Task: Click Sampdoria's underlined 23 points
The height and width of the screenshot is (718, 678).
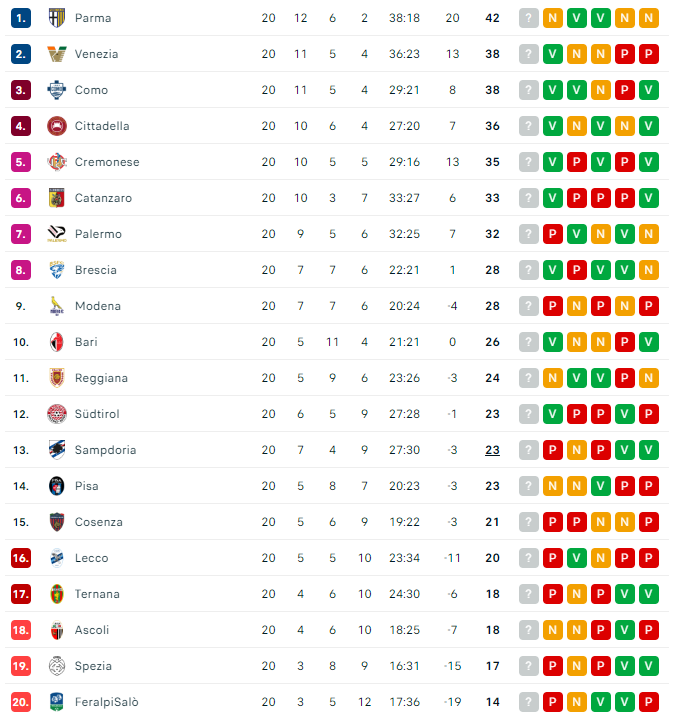Action: coord(492,450)
